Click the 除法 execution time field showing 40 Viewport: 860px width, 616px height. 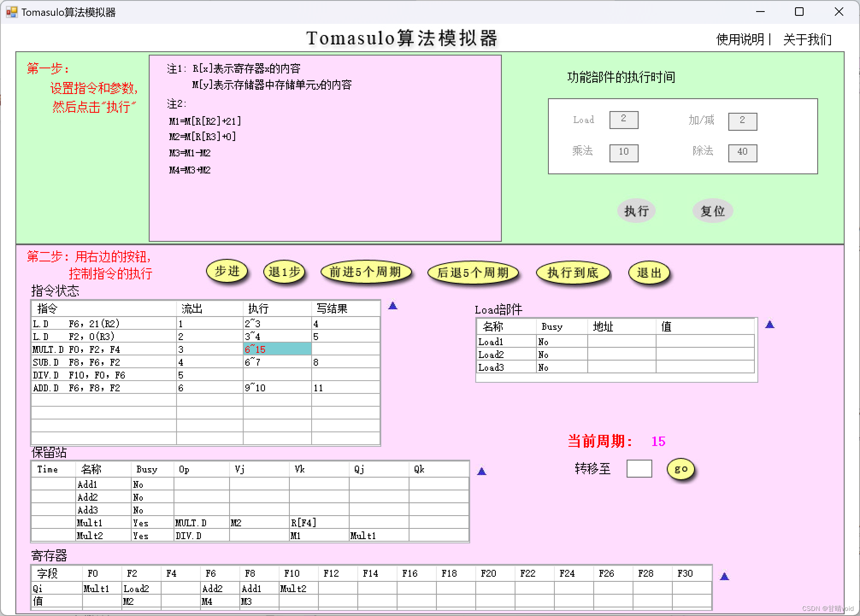(x=742, y=153)
